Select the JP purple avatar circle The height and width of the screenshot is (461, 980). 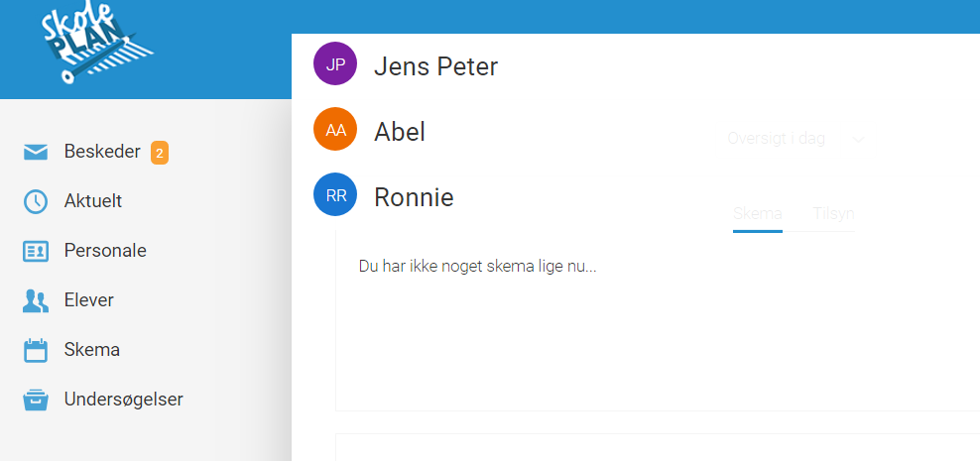335,65
